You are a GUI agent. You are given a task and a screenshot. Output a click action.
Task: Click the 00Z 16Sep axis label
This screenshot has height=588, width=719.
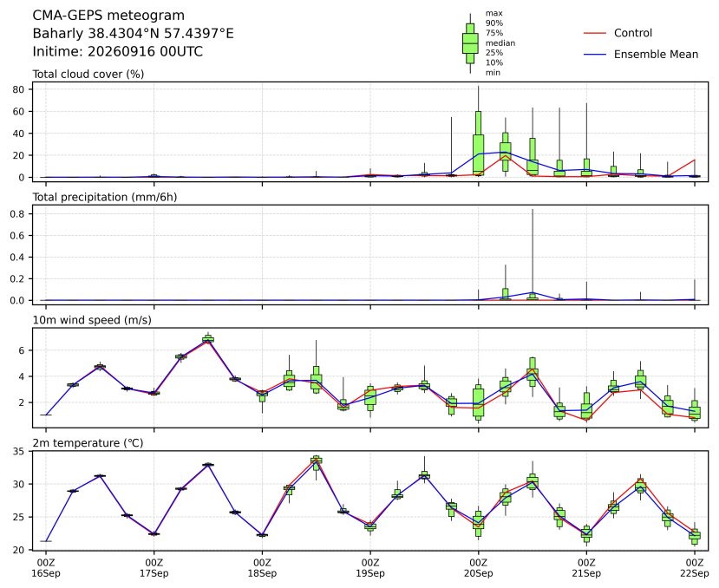46,568
